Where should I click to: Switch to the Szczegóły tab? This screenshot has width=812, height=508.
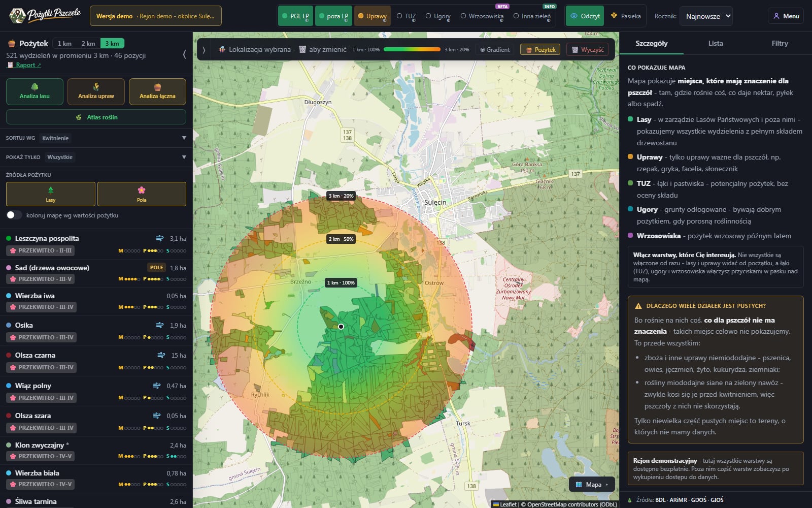pyautogui.click(x=652, y=43)
